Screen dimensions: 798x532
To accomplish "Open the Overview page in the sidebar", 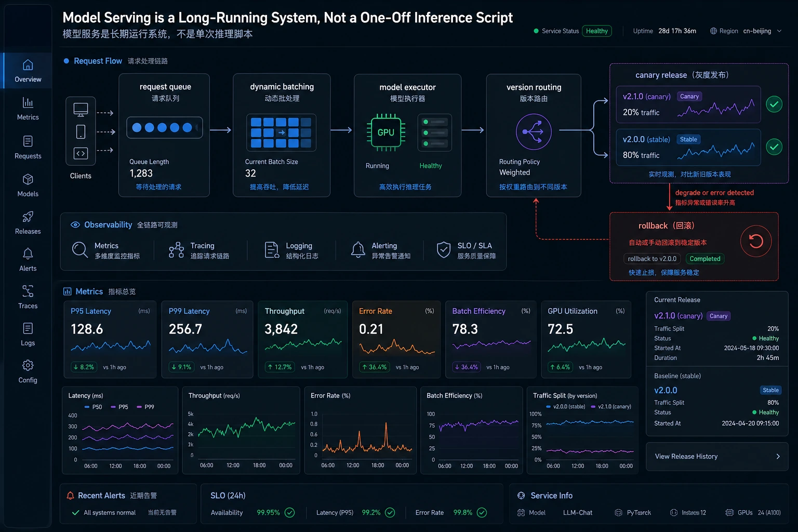I will pyautogui.click(x=28, y=71).
